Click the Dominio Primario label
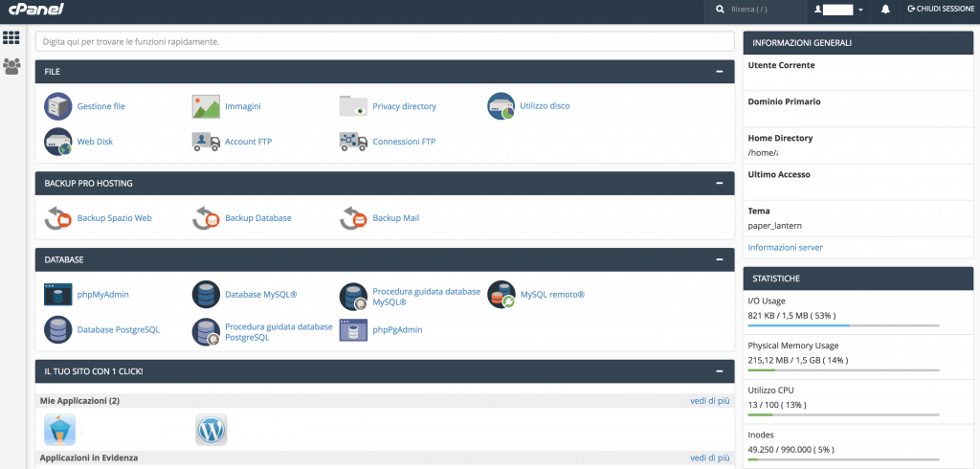The height and width of the screenshot is (469, 980). click(785, 101)
